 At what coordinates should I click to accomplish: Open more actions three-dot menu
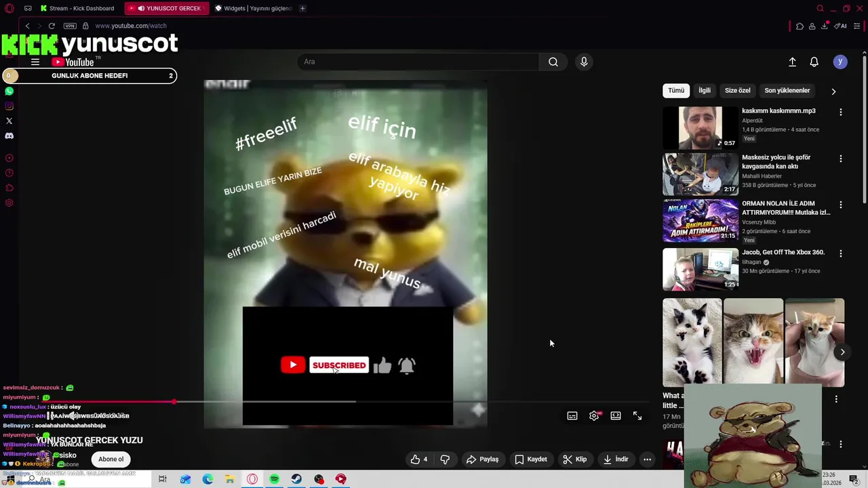[x=647, y=460]
